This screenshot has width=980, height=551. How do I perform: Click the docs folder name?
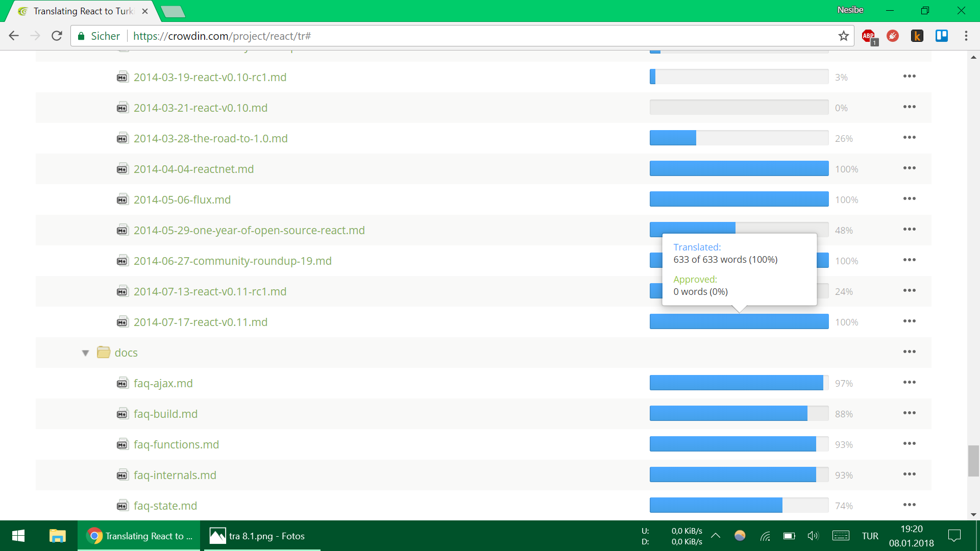click(126, 353)
